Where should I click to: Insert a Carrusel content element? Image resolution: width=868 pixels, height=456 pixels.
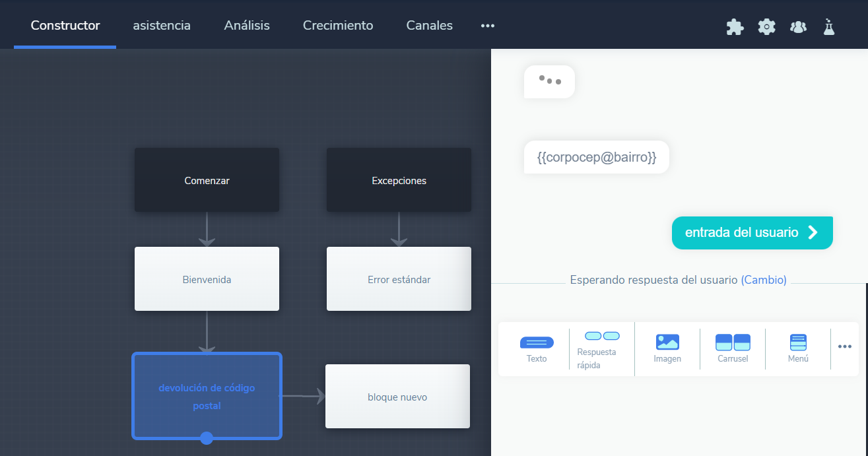pos(733,349)
